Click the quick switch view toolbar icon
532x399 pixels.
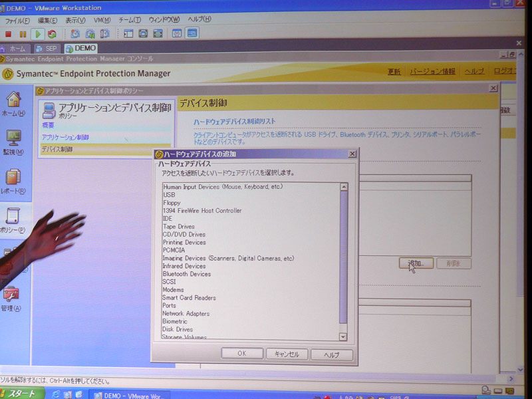[x=143, y=33]
